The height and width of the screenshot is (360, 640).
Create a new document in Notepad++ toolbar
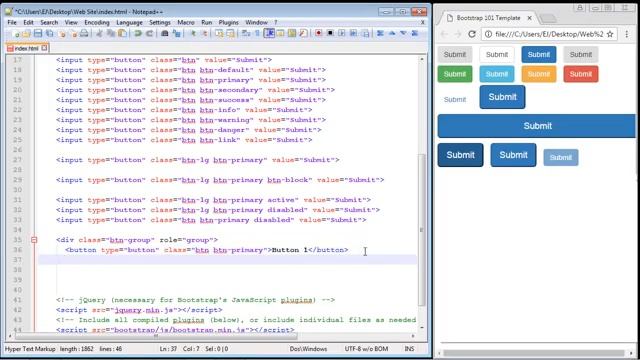point(16,33)
